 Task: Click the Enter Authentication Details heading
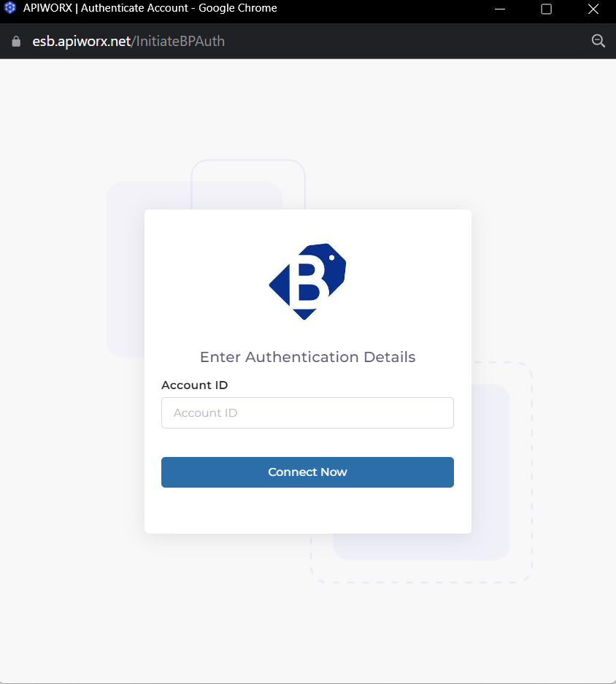pos(307,357)
